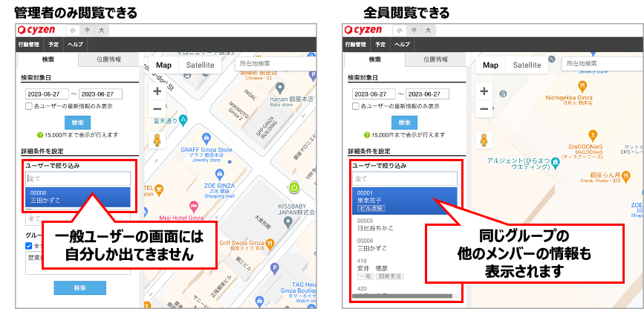Click cyzen logo in right screenshot
The image size is (644, 309).
tap(364, 30)
